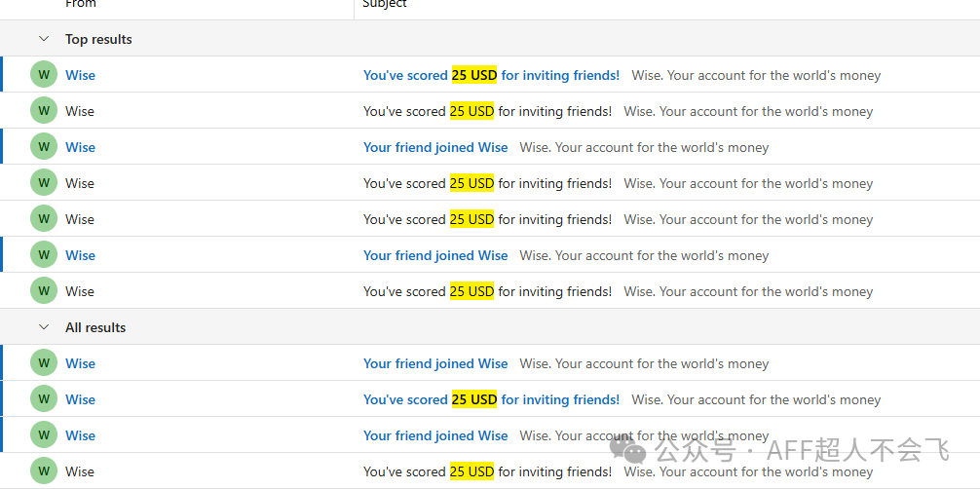
Task: Collapse the Top results group chevron
Action: click(44, 39)
